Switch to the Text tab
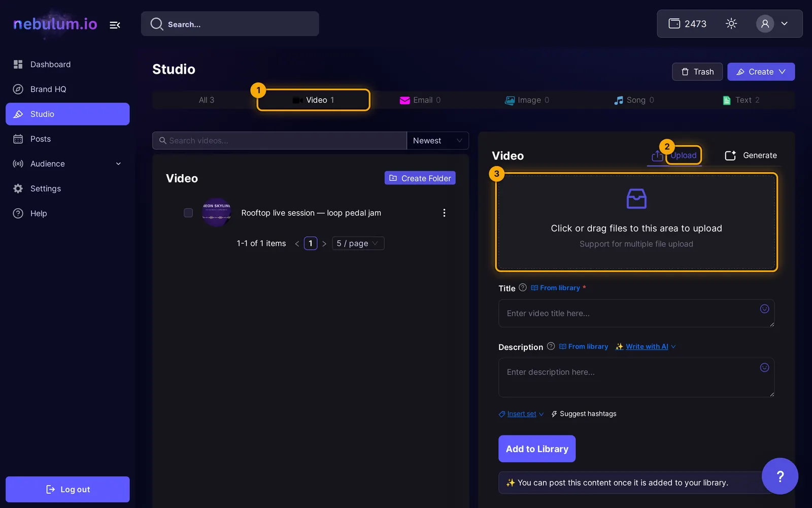 [x=741, y=100]
